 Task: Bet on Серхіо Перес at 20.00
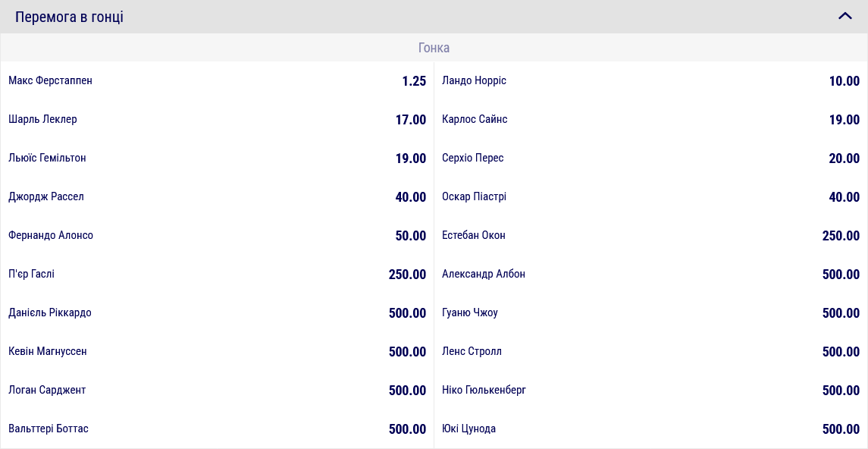[844, 159]
